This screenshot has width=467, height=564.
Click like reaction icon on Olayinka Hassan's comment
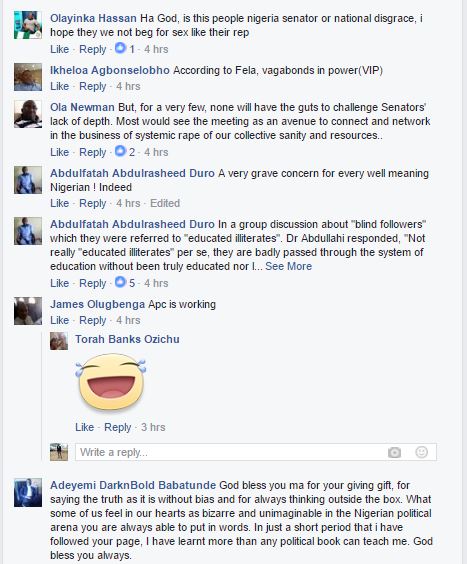121,48
